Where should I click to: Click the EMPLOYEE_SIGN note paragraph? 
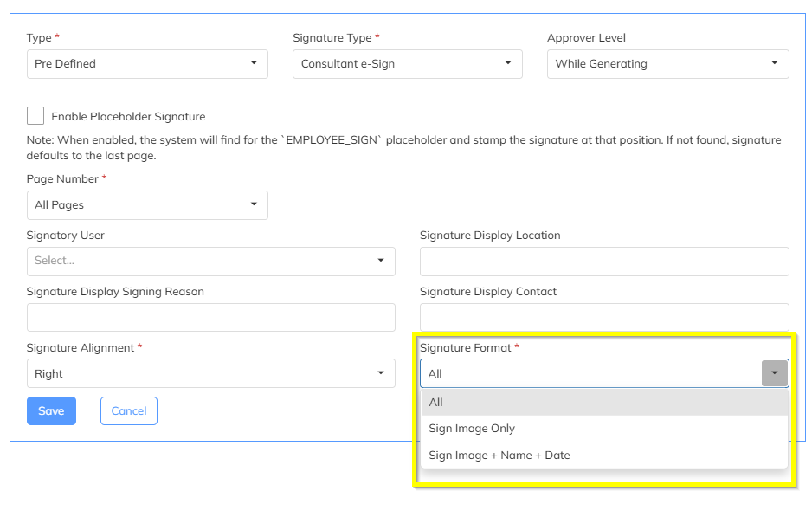(404, 148)
